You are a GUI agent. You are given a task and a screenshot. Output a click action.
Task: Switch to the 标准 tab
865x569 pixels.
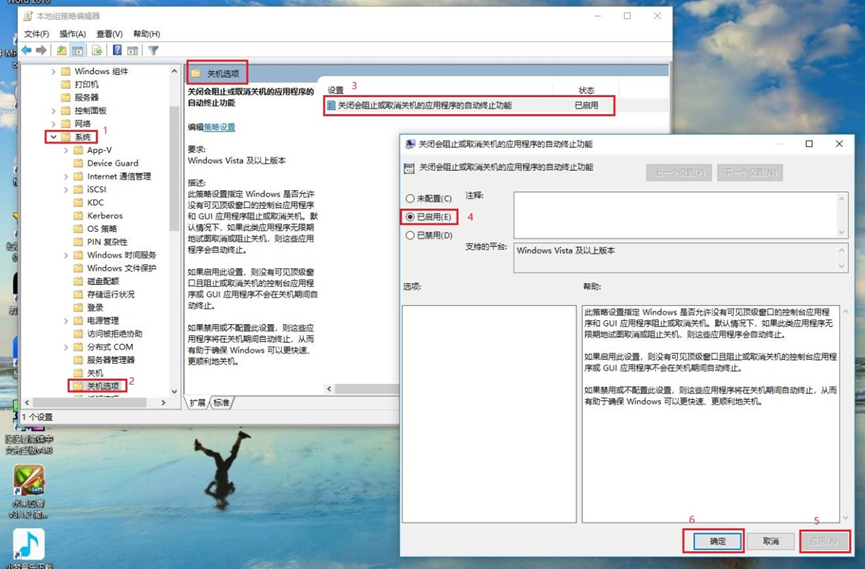point(221,403)
